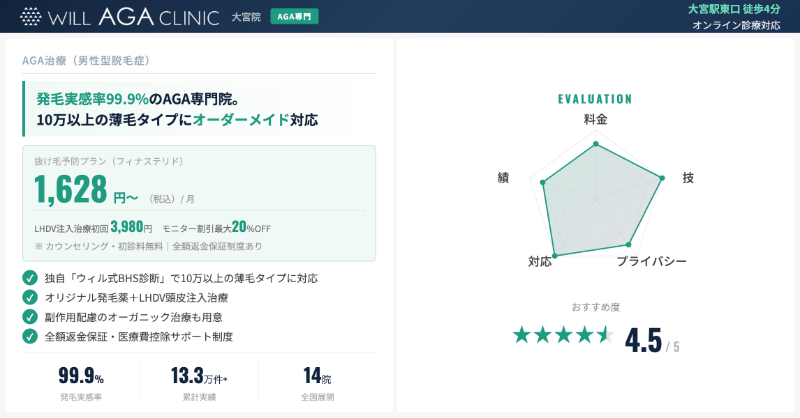Click the 大宮院 branch label

[x=246, y=17]
